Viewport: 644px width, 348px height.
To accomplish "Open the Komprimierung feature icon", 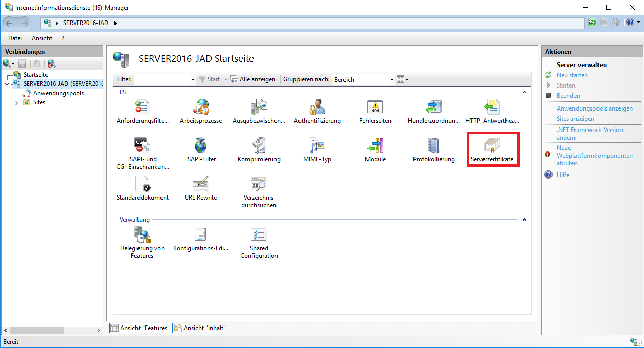I will pyautogui.click(x=259, y=146).
